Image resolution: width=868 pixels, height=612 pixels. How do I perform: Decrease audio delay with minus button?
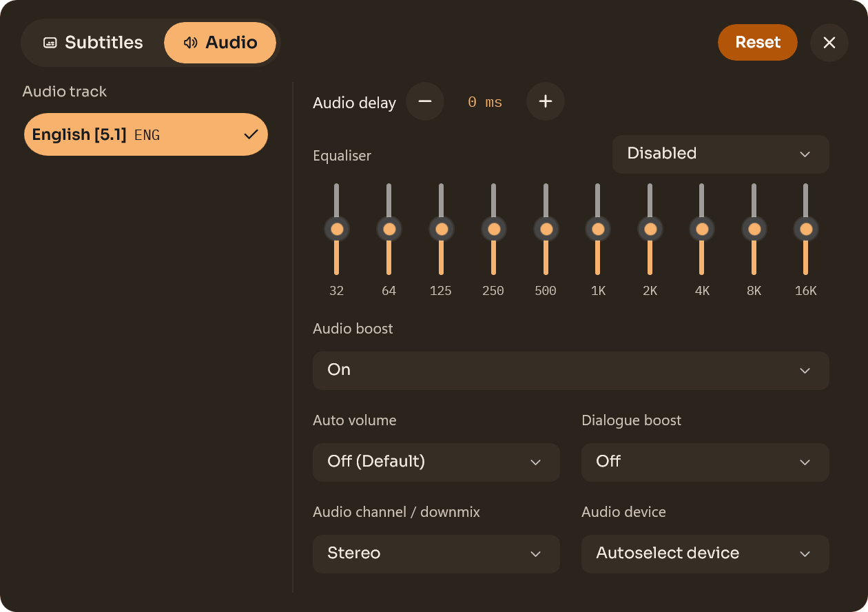[425, 102]
